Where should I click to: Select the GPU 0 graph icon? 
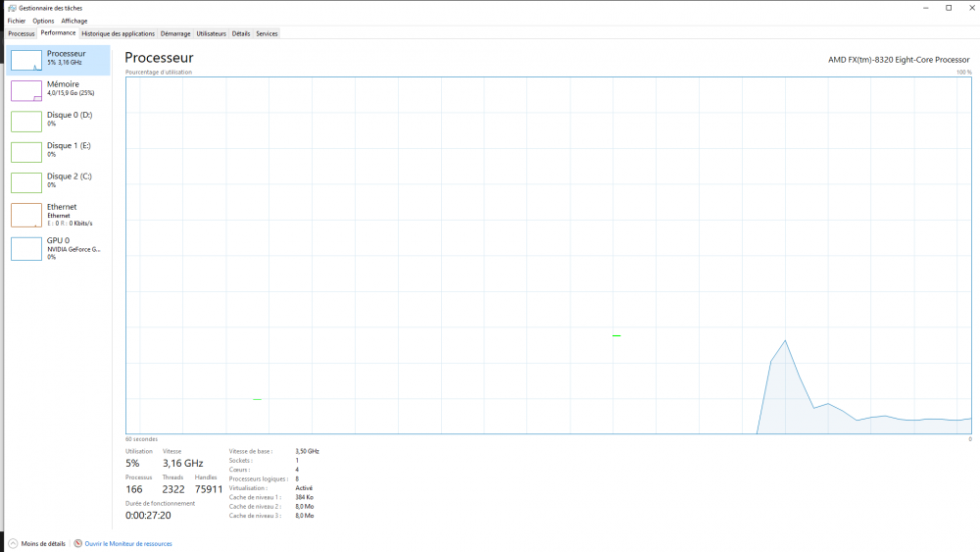pyautogui.click(x=26, y=248)
